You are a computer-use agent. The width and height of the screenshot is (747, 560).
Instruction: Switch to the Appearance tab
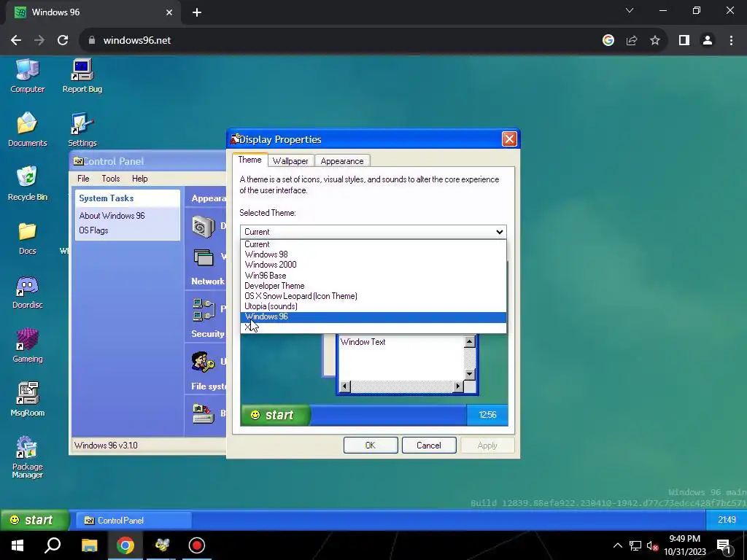[x=342, y=161]
